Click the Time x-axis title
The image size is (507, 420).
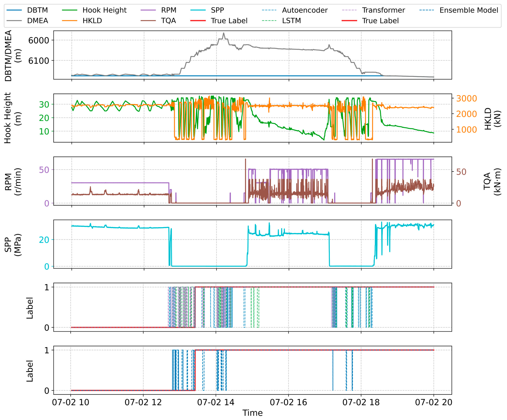(253, 413)
